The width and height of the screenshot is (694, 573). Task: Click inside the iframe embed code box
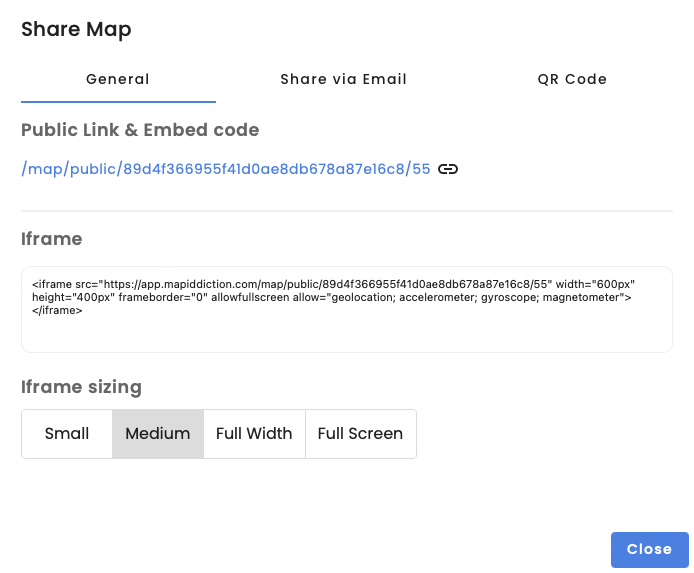pos(346,332)
